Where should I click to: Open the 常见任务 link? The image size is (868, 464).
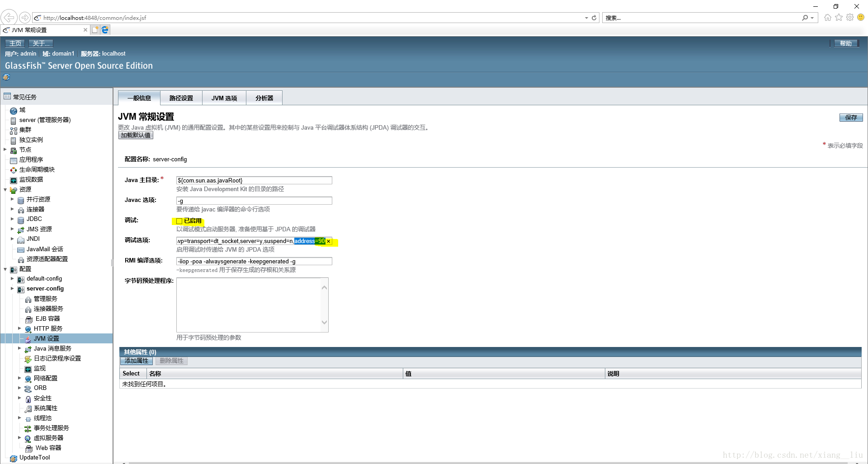[x=25, y=97]
